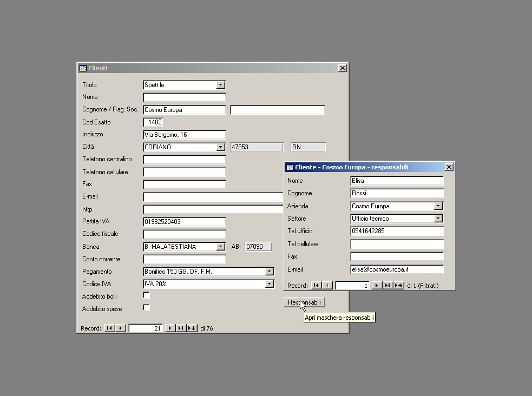Screen dimensions: 532x396
Task: Click the province field RN
Action: click(x=308, y=147)
